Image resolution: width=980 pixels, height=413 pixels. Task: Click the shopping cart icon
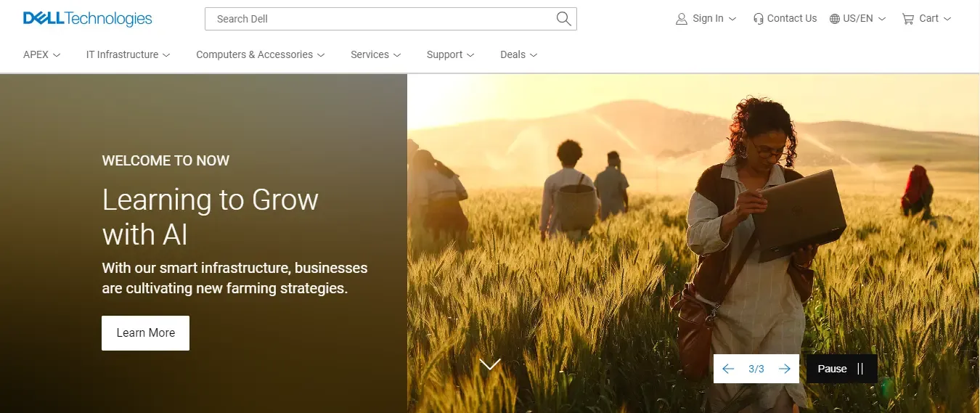pyautogui.click(x=907, y=19)
